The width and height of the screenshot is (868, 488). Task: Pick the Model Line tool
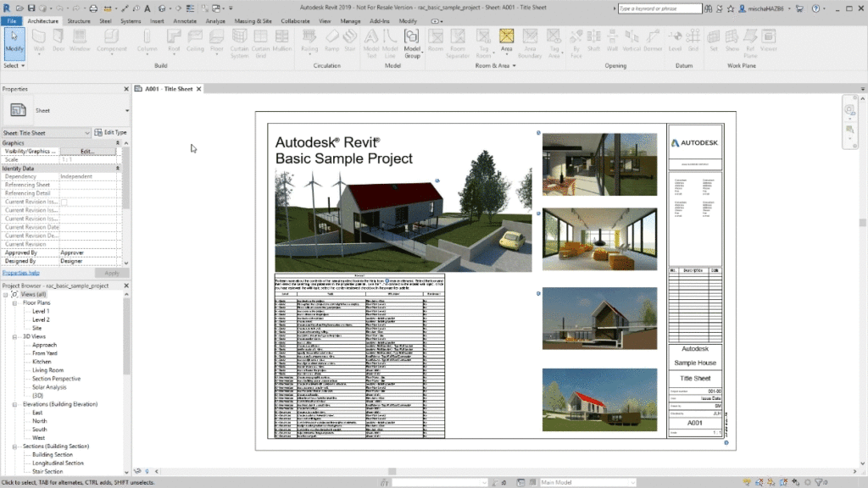390,43
